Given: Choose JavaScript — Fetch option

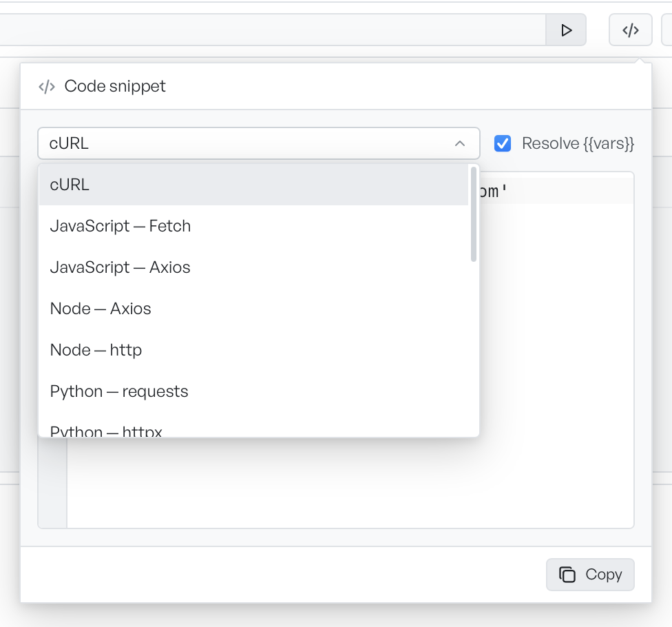Looking at the screenshot, I should coord(253,226).
